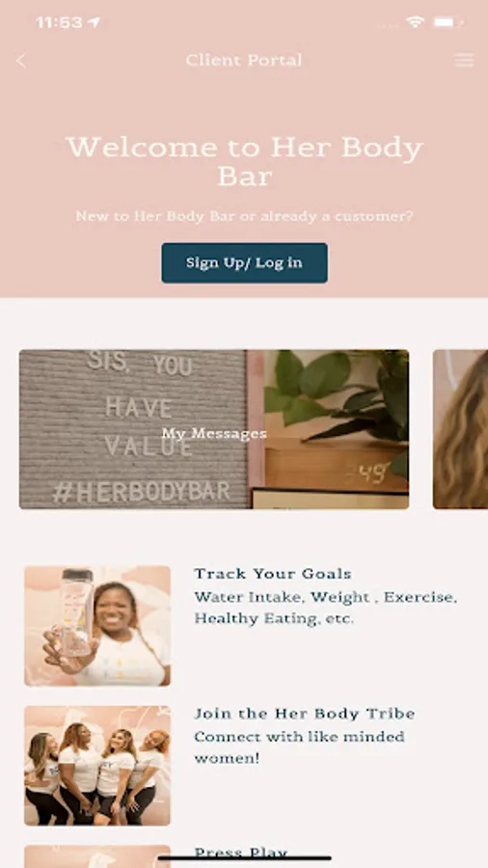This screenshot has height=868, width=488.
Task: Open the My Messages banner card
Action: (x=214, y=429)
